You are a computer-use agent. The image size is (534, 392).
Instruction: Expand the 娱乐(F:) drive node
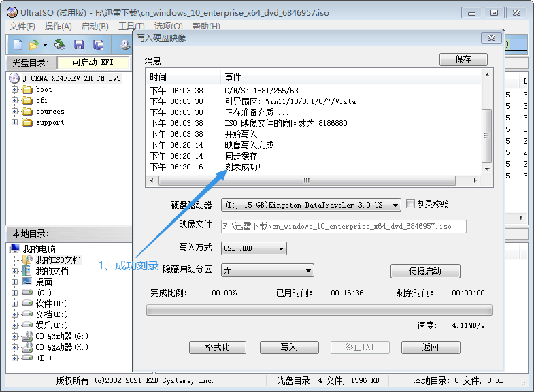14,325
